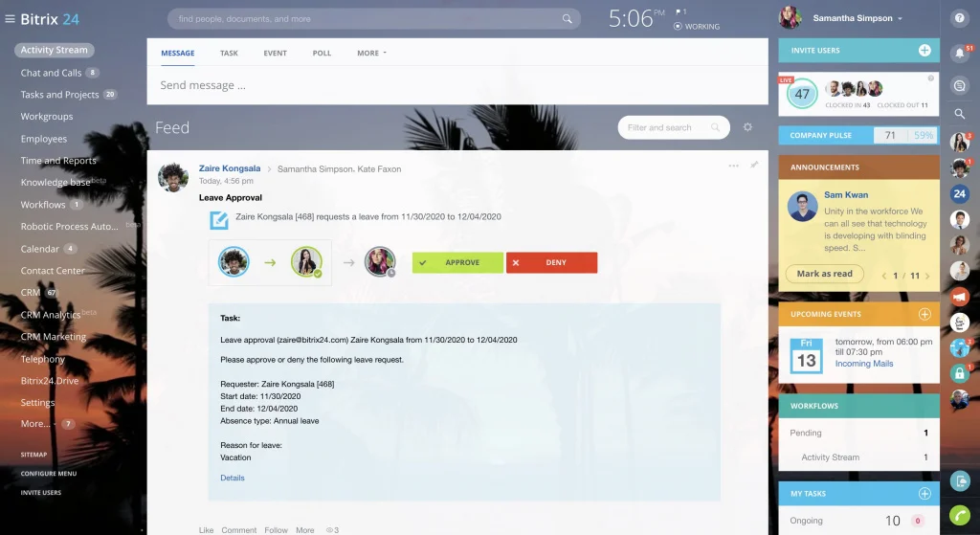Viewport: 980px width, 535px height.
Task: Toggle the Working status of workday clock
Action: 697,27
